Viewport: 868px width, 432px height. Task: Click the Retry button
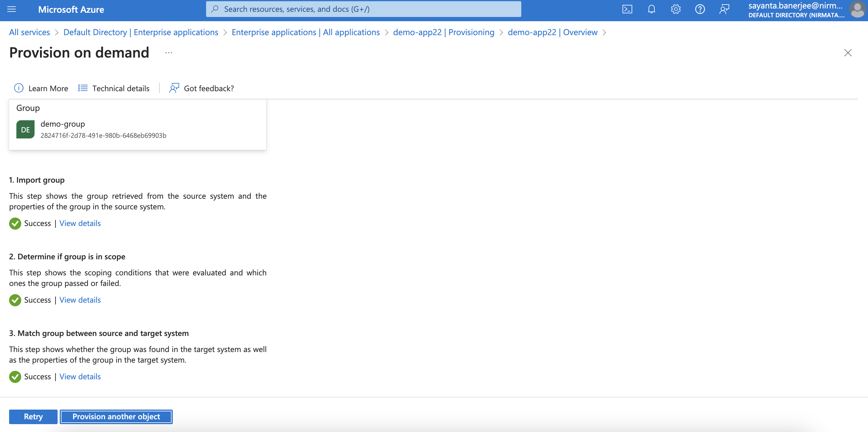coord(33,417)
